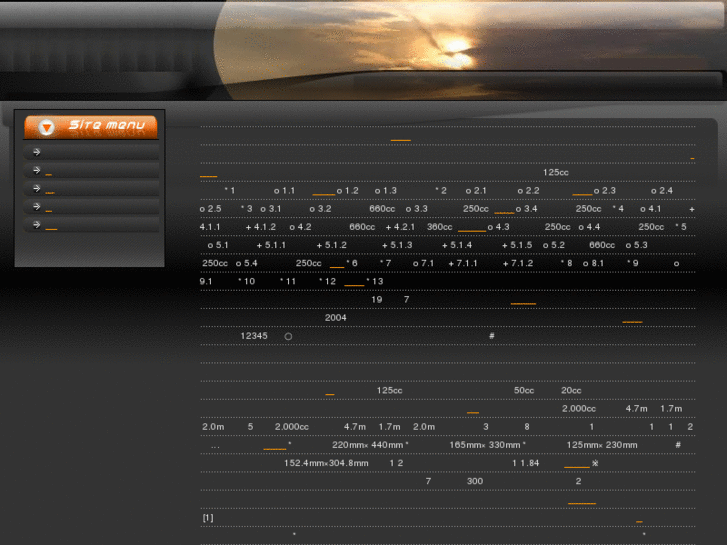Jump to contents entry "* 4"
727x545 pixels.
pyautogui.click(x=618, y=209)
